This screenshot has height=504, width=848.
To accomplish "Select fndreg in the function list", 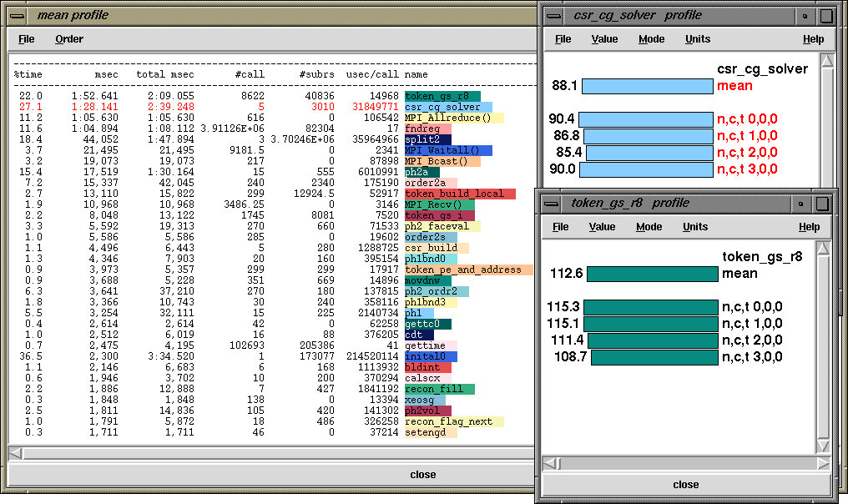I will click(428, 129).
